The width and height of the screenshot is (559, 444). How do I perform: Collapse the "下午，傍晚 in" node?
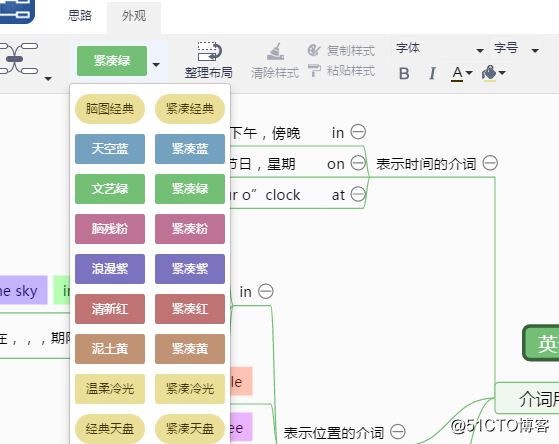tap(358, 132)
